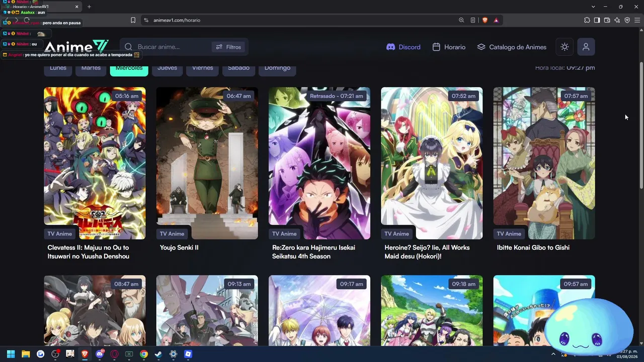
Task: Open the Filtros filter button
Action: [228, 47]
